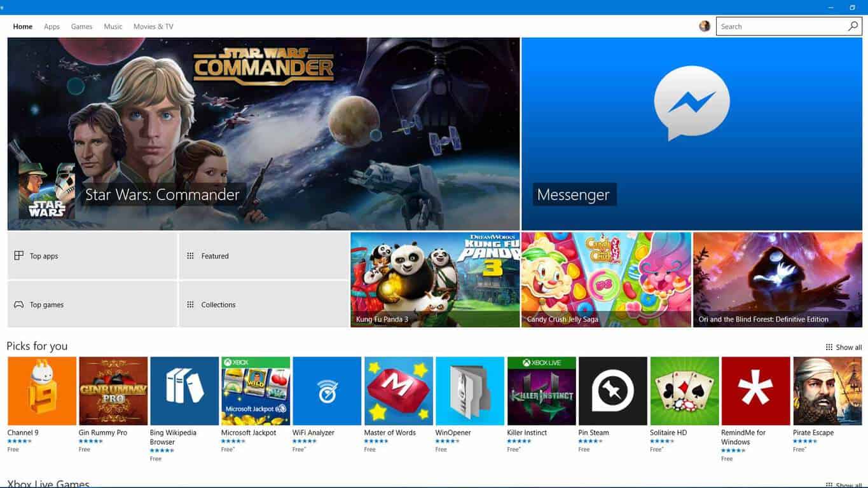Select the Home tab
This screenshot has width=868, height=488.
point(23,27)
